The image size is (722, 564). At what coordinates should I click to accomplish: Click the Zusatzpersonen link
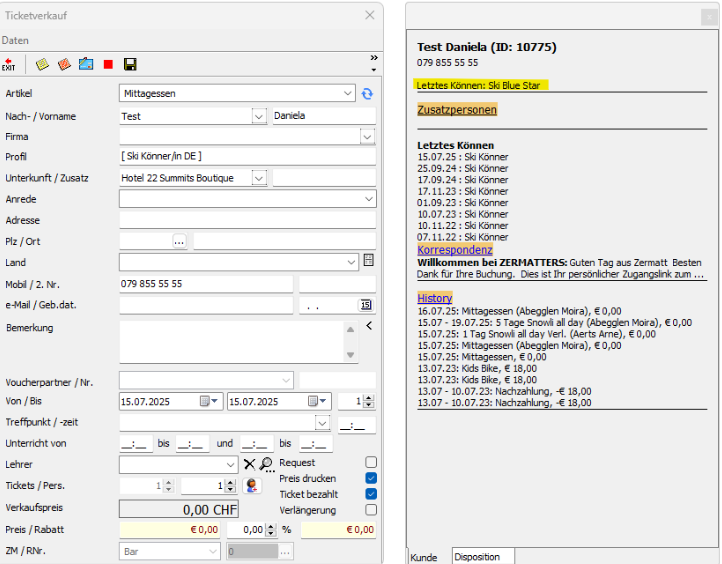point(457,110)
